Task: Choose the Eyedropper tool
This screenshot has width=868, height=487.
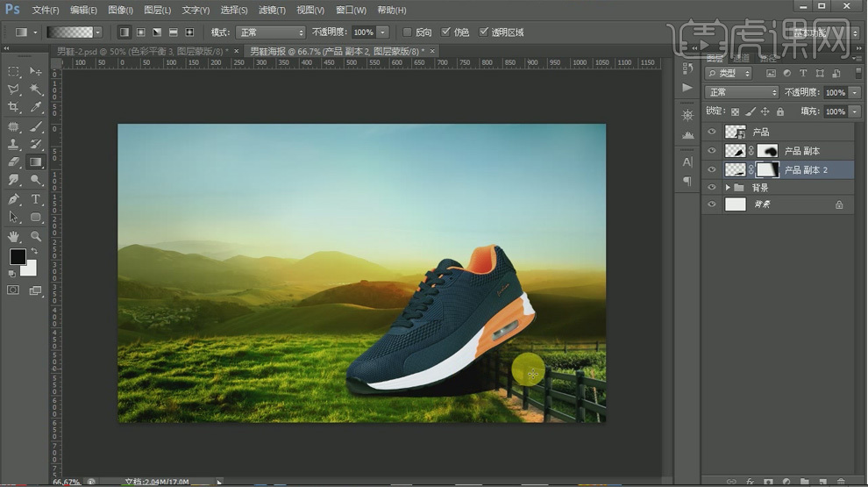Action: pos(36,108)
